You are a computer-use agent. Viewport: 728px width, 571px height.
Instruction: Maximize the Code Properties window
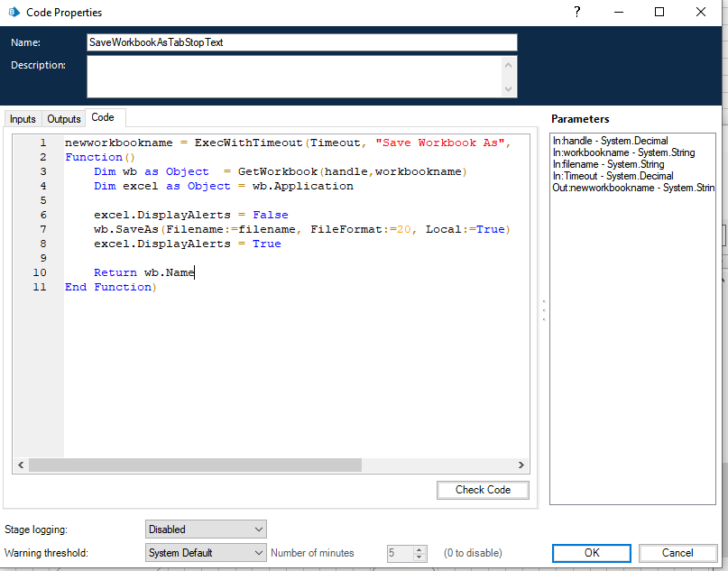(x=659, y=12)
